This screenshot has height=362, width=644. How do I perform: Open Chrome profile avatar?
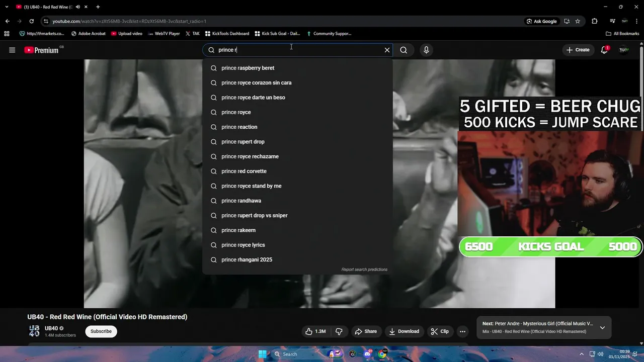pyautogui.click(x=625, y=21)
